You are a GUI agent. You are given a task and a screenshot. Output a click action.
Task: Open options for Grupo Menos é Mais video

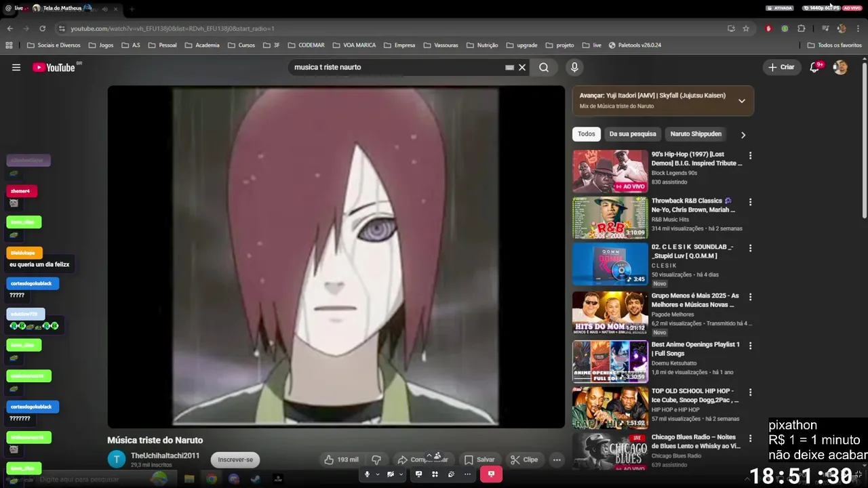point(750,297)
